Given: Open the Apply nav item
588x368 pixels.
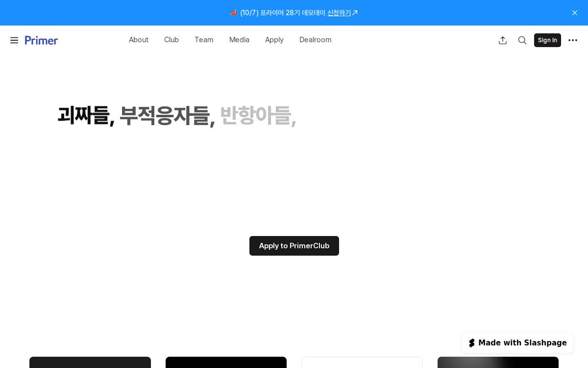Looking at the screenshot, I should [x=274, y=40].
